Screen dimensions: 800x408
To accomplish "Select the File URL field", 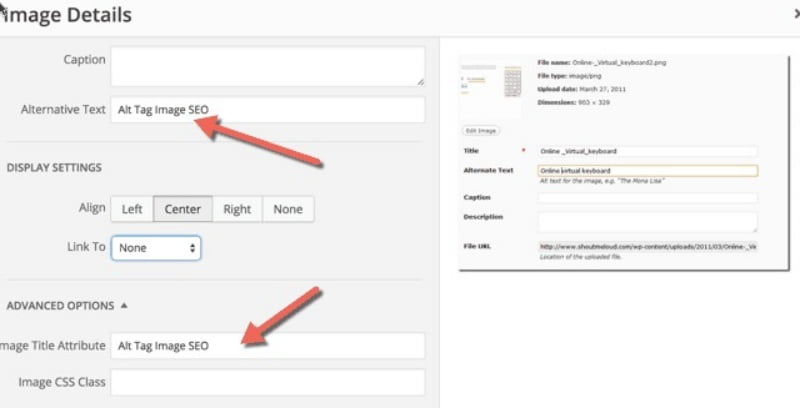I will [x=647, y=246].
